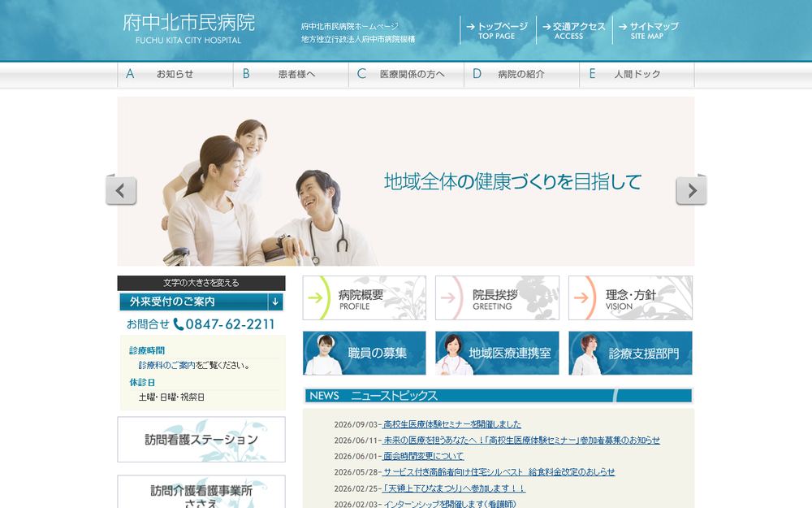Open menu B 患者様へ
The height and width of the screenshot is (508, 812).
tap(291, 74)
